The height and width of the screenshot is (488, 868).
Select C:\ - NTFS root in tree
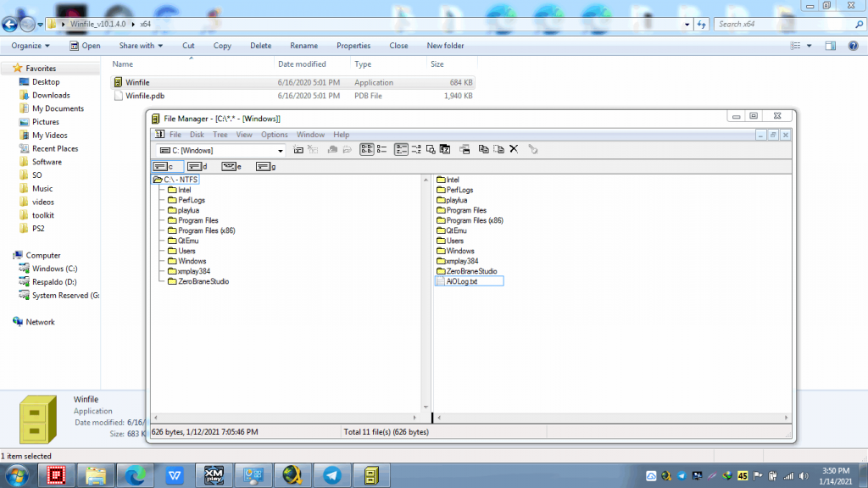175,180
